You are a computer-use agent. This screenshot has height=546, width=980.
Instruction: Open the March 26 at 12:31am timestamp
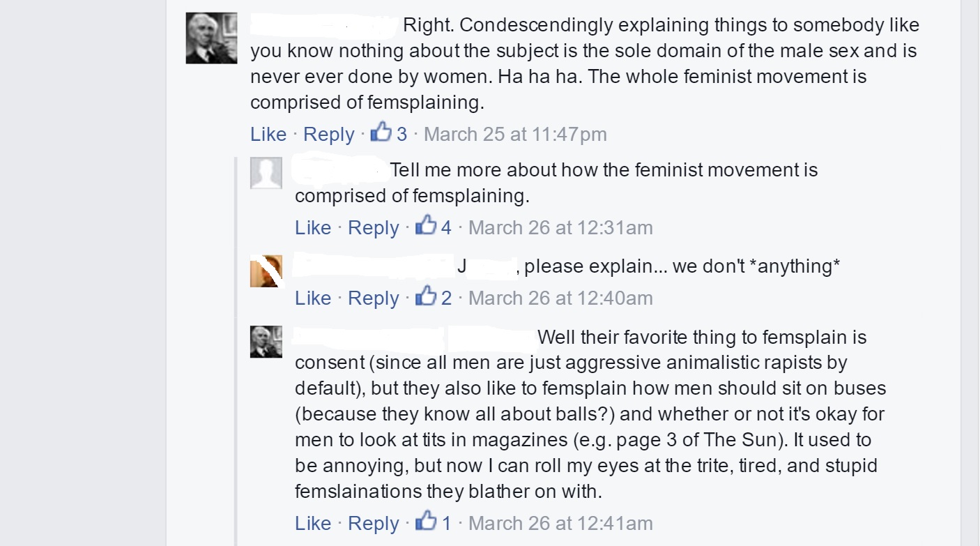560,227
